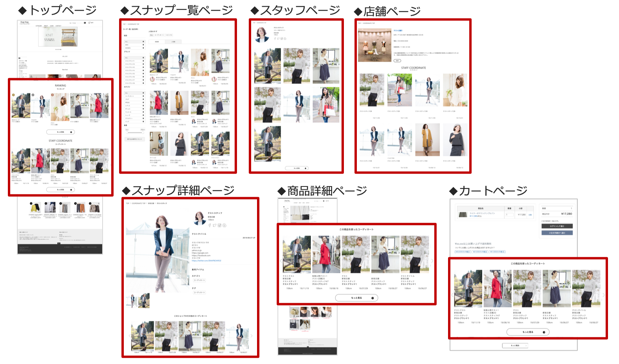
Task: Select the first sort tab in snap list
Action: pos(157,42)
